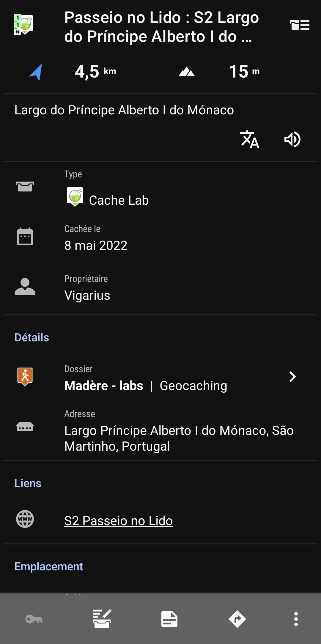Tap the geocache title Passeio no Lido
Viewport: 321px width, 644px height.
coord(161,27)
